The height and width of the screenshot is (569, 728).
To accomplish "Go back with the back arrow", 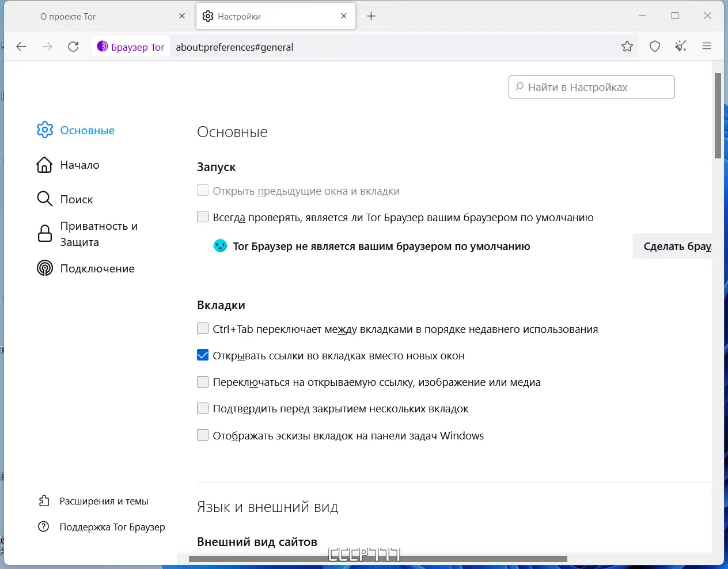I will click(21, 47).
